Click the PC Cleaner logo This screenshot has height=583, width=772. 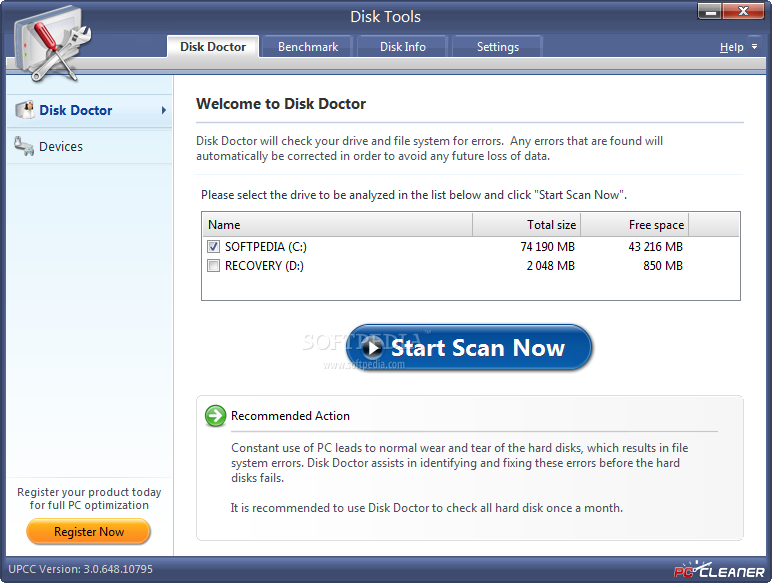click(x=719, y=570)
